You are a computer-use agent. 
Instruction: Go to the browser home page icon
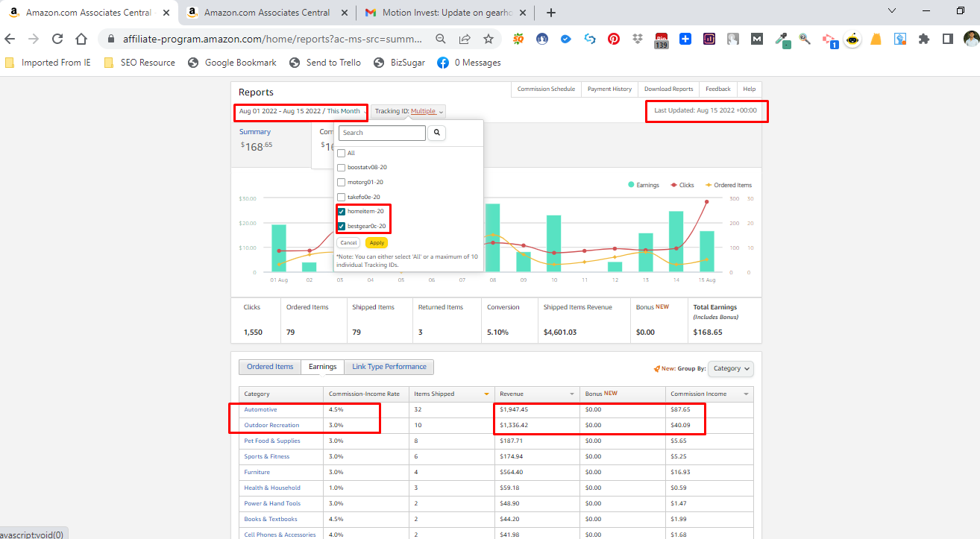tap(81, 39)
